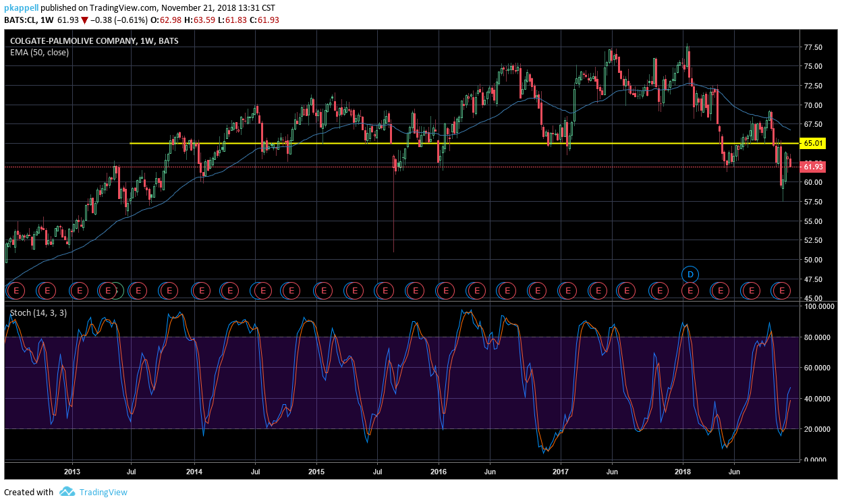Click the 57.50 price axis label

point(812,202)
